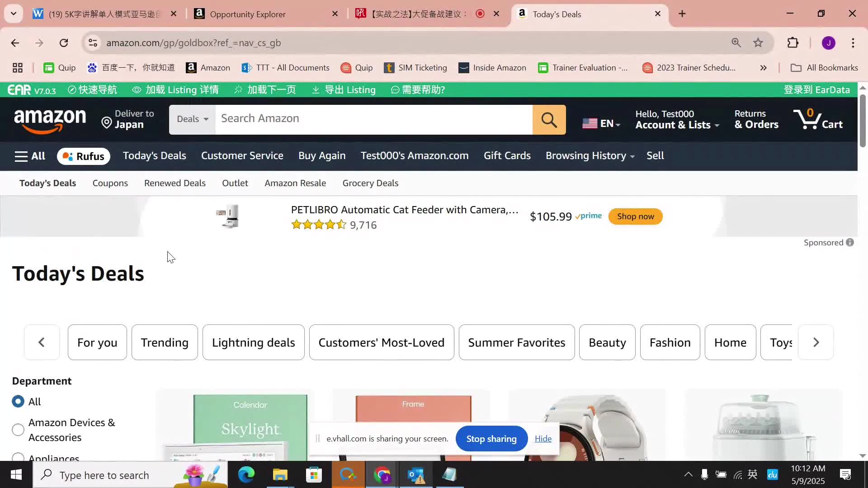Click the browser address bar URL

point(193,43)
